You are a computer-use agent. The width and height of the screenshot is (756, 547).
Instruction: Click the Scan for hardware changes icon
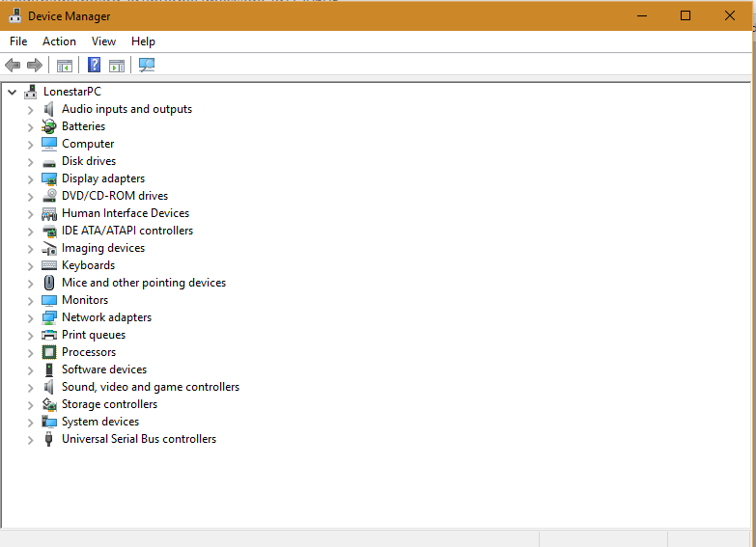tap(147, 65)
